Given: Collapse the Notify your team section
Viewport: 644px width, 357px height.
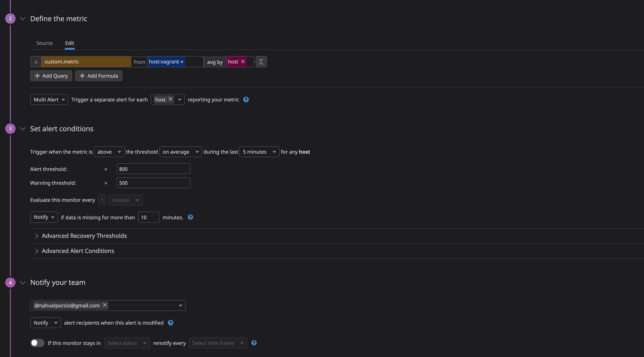Looking at the screenshot, I should 23,283.
